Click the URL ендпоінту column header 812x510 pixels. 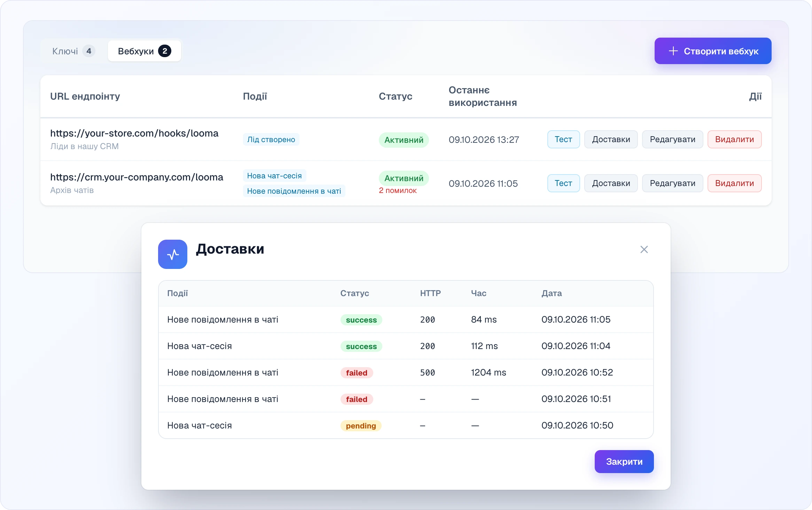(85, 96)
